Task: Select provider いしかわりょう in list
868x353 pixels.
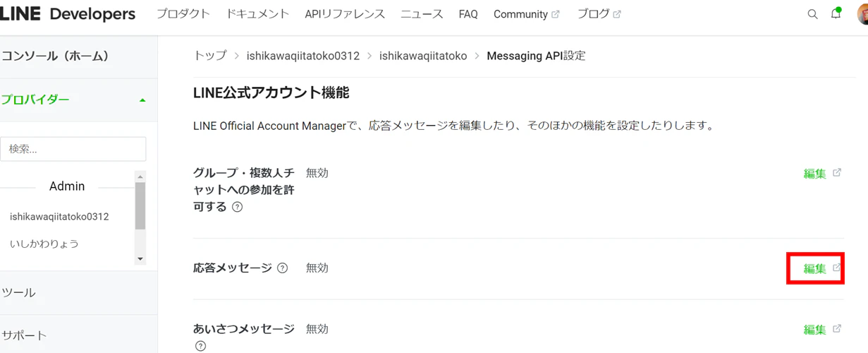Action: [x=44, y=244]
